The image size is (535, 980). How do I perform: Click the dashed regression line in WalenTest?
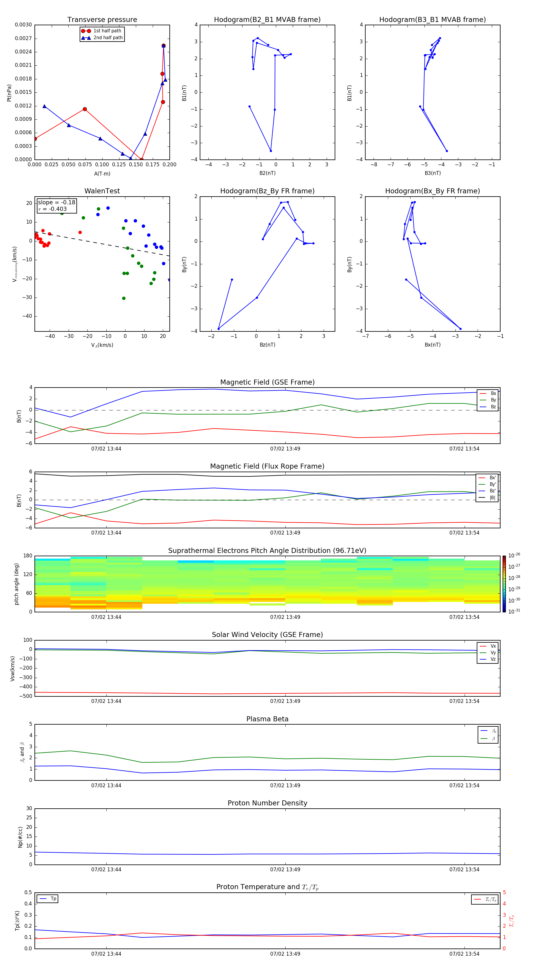[102, 244]
